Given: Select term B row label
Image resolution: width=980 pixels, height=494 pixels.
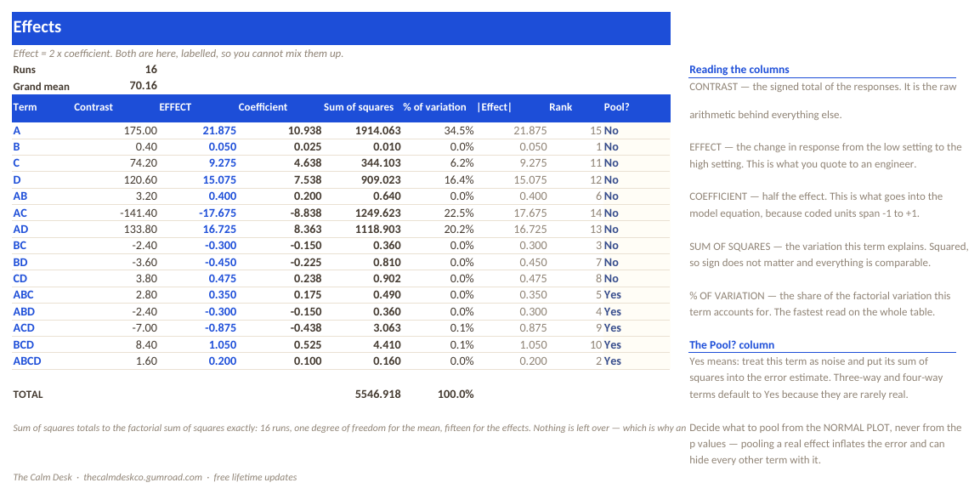Looking at the screenshot, I should click(16, 147).
